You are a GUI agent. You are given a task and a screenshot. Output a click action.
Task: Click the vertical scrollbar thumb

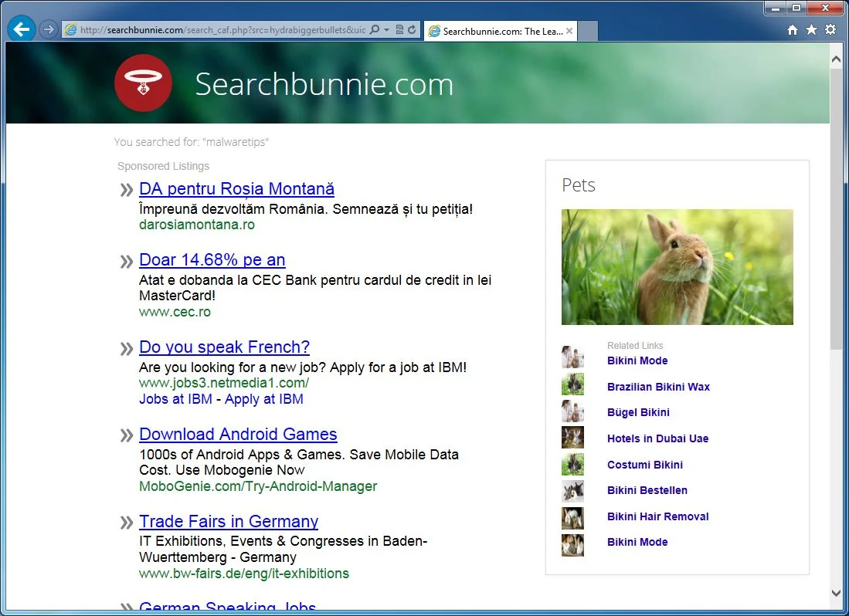836,208
